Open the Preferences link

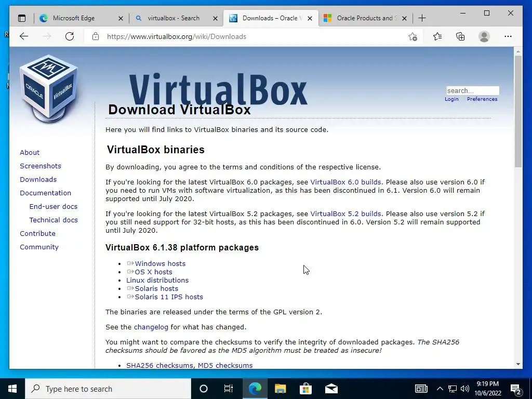click(482, 99)
